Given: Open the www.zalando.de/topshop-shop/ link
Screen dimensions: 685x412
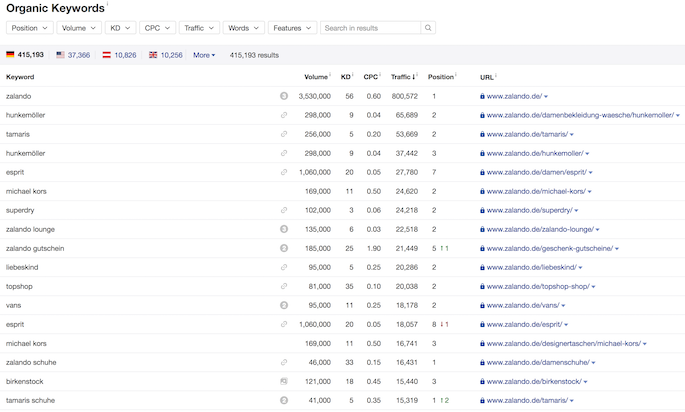Looking at the screenshot, I should (538, 286).
